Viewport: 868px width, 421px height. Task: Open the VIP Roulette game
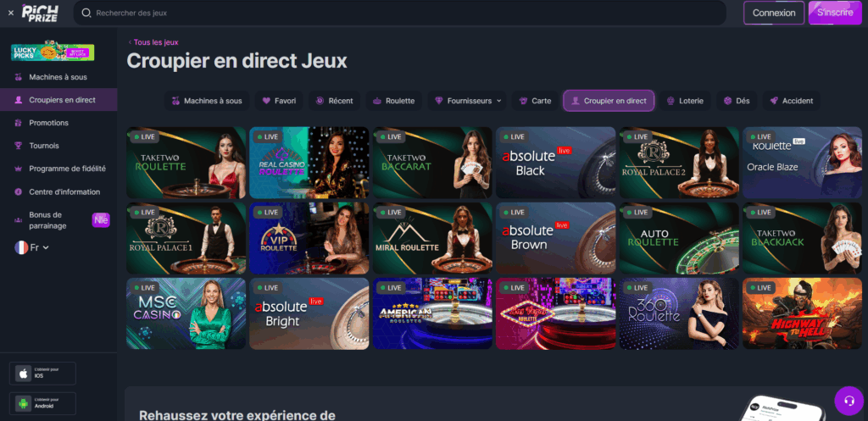pos(309,238)
